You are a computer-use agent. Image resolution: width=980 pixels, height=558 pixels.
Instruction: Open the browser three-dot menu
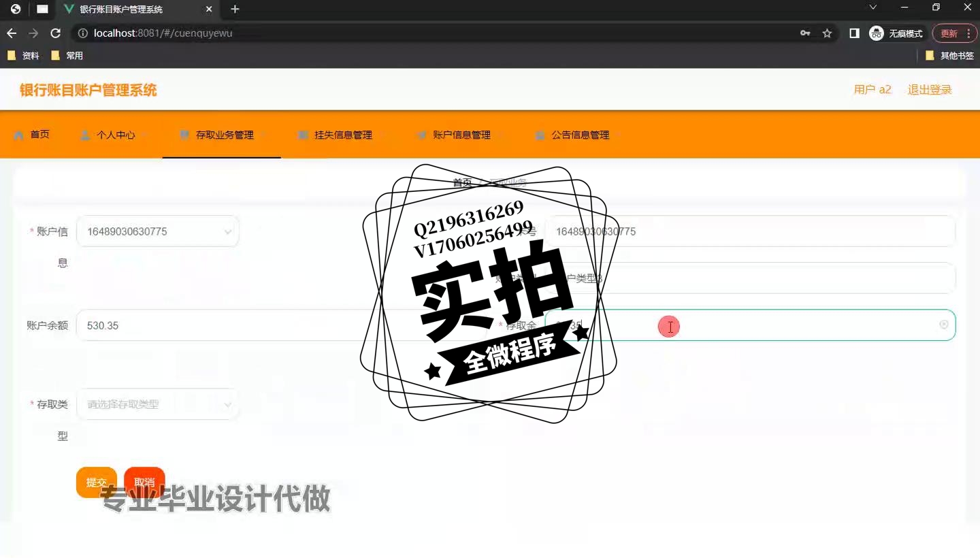click(x=968, y=33)
